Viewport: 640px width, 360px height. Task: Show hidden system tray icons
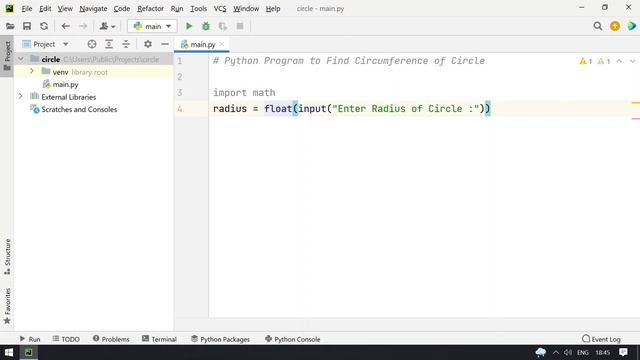point(556,352)
